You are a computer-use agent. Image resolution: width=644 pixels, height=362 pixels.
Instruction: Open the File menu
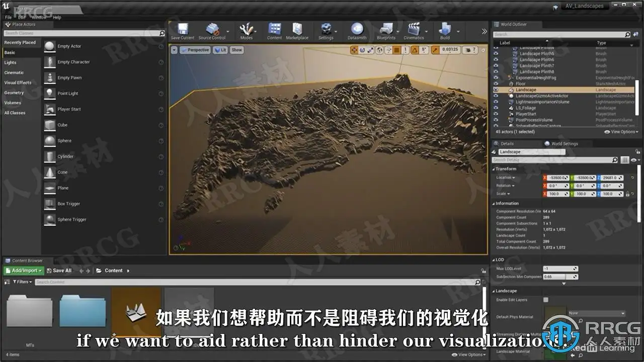pos(9,17)
